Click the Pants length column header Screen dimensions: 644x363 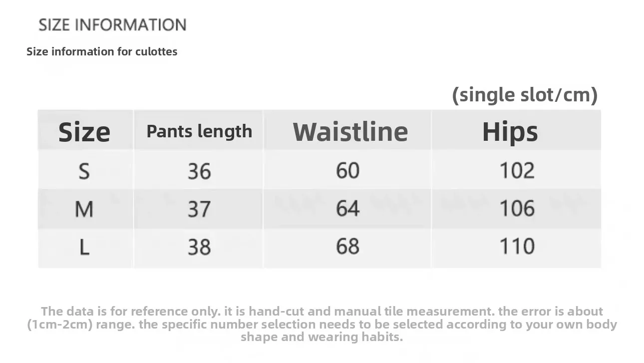(199, 131)
